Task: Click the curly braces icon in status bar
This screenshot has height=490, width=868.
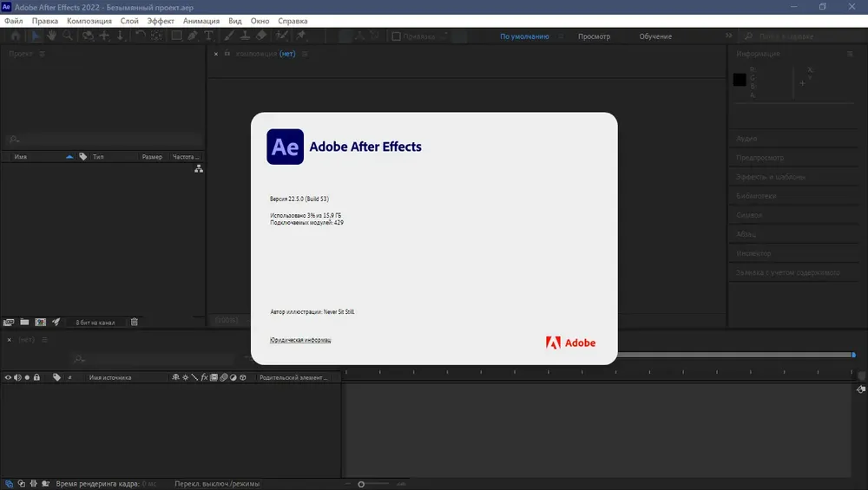Action: point(33,484)
